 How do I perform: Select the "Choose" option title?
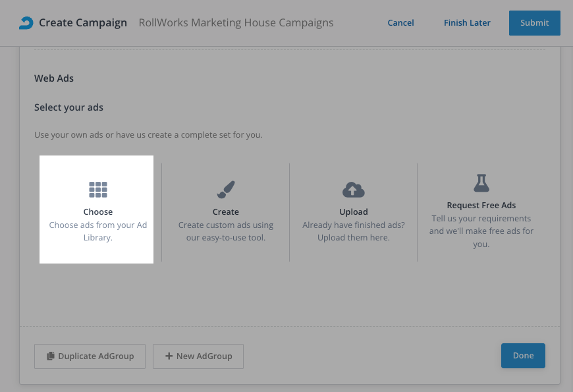pyautogui.click(x=98, y=212)
